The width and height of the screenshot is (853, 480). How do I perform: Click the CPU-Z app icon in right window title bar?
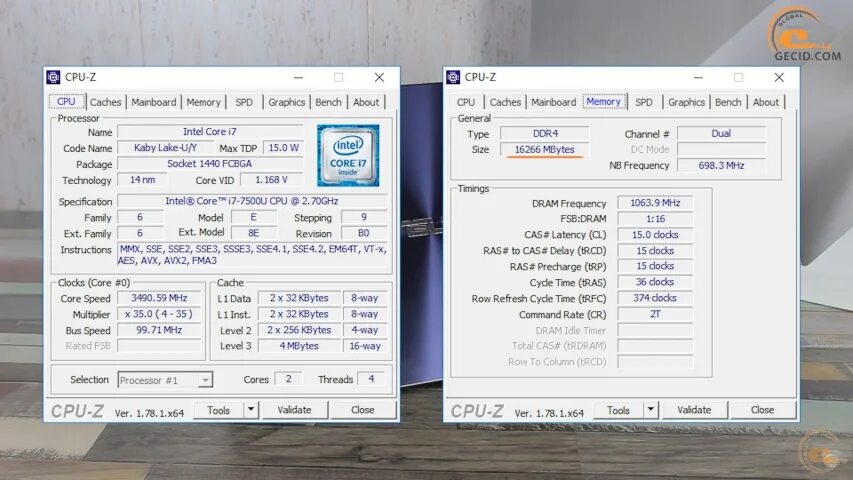(x=453, y=77)
